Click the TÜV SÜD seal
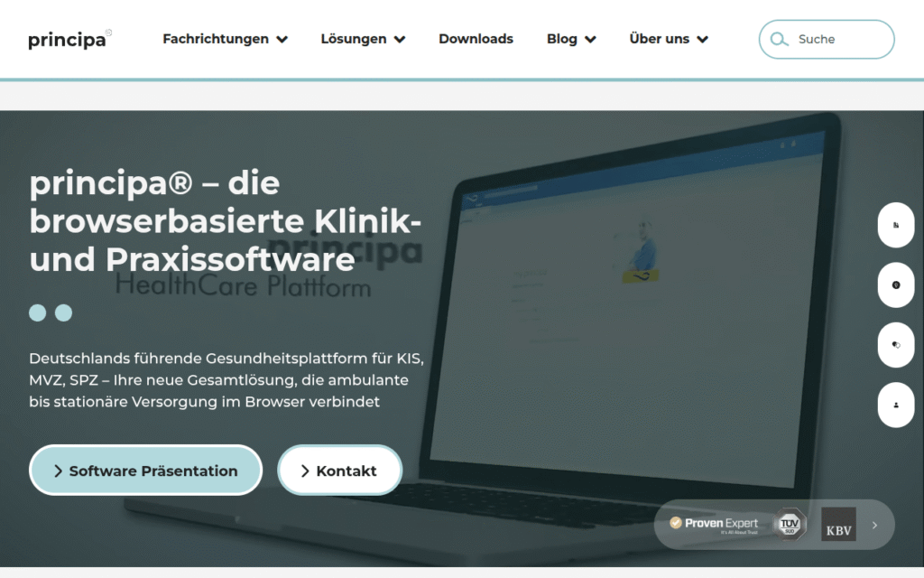 [789, 524]
